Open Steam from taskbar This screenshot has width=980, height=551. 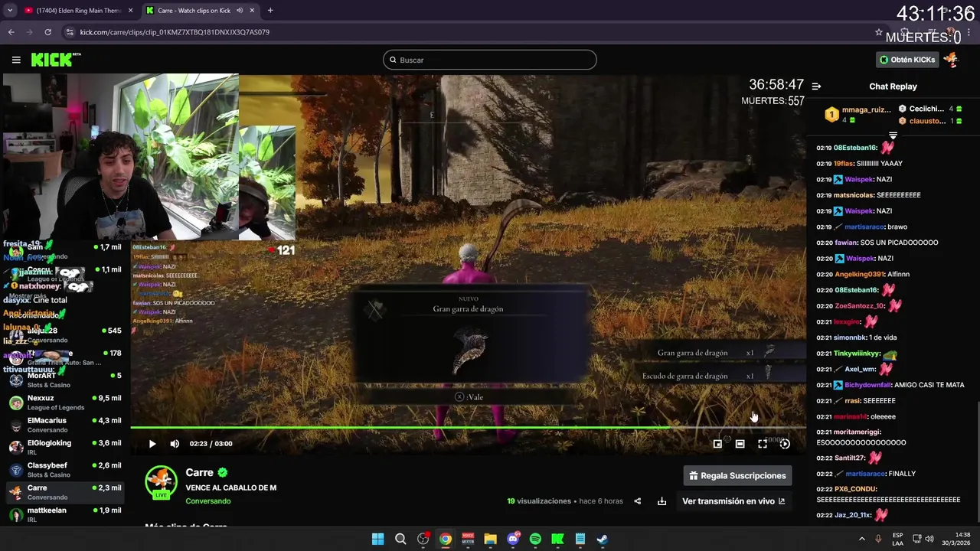[603, 539]
